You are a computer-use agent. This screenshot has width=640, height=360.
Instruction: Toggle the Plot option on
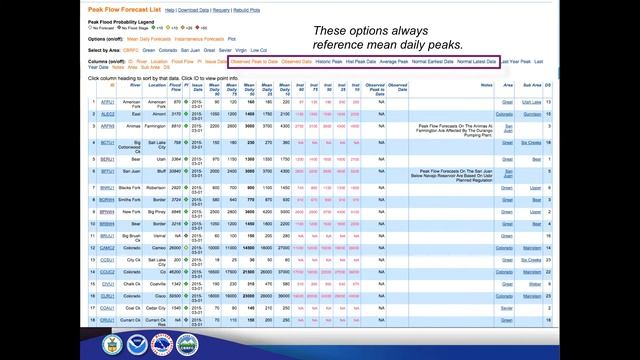231,39
